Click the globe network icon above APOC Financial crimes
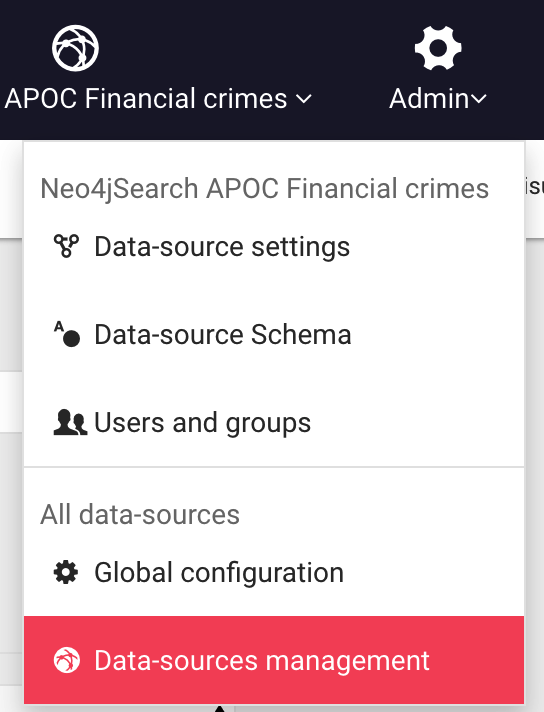The width and height of the screenshot is (544, 712). (75, 48)
